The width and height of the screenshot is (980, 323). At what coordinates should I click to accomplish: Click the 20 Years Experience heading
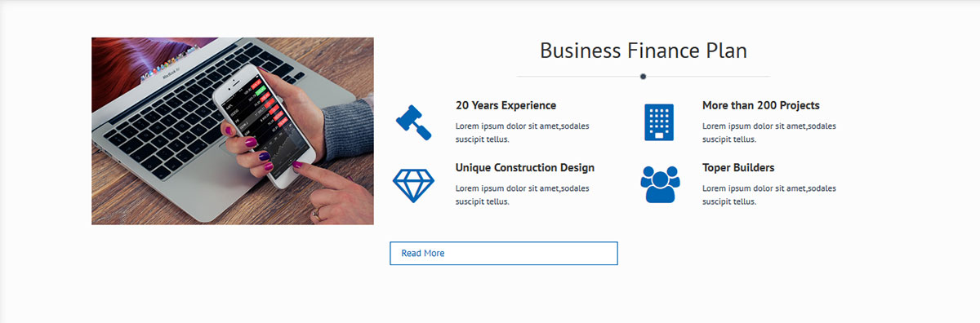(x=506, y=105)
